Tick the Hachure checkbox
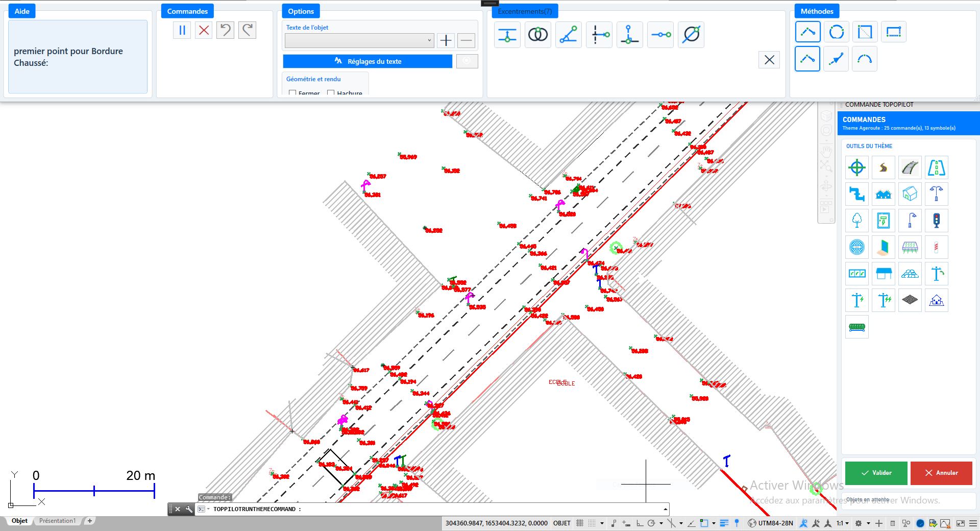This screenshot has width=980, height=531. point(331,93)
